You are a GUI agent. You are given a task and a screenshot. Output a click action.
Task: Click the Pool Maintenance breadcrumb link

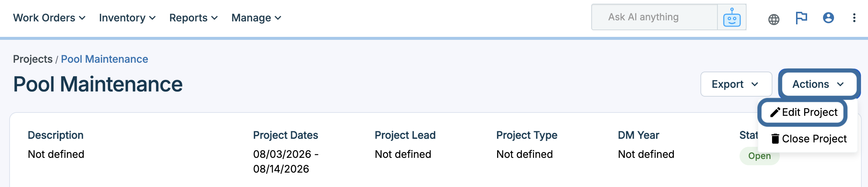pyautogui.click(x=104, y=59)
